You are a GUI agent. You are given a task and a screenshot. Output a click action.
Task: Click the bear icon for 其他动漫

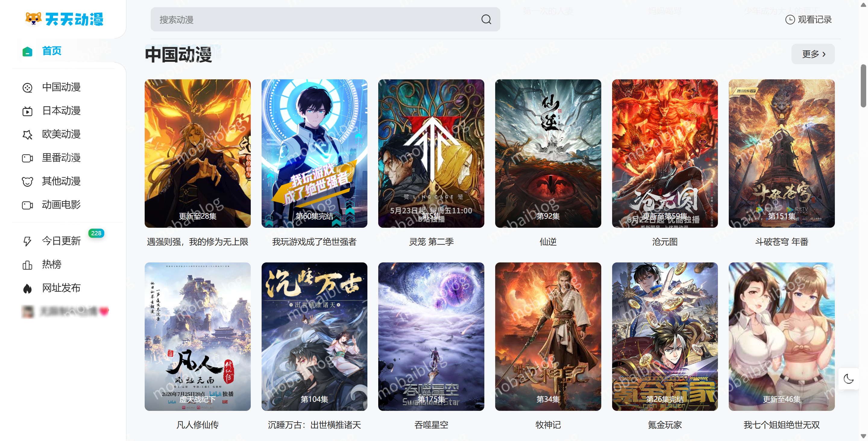tap(27, 182)
